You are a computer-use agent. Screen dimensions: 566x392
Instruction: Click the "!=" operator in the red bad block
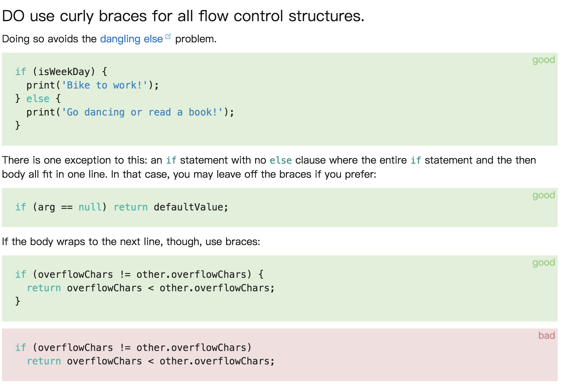click(x=125, y=348)
